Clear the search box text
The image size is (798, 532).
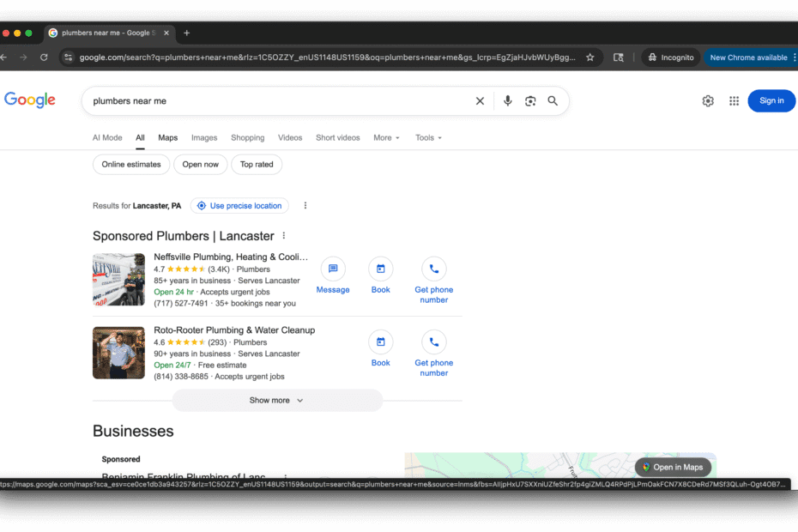click(x=480, y=101)
